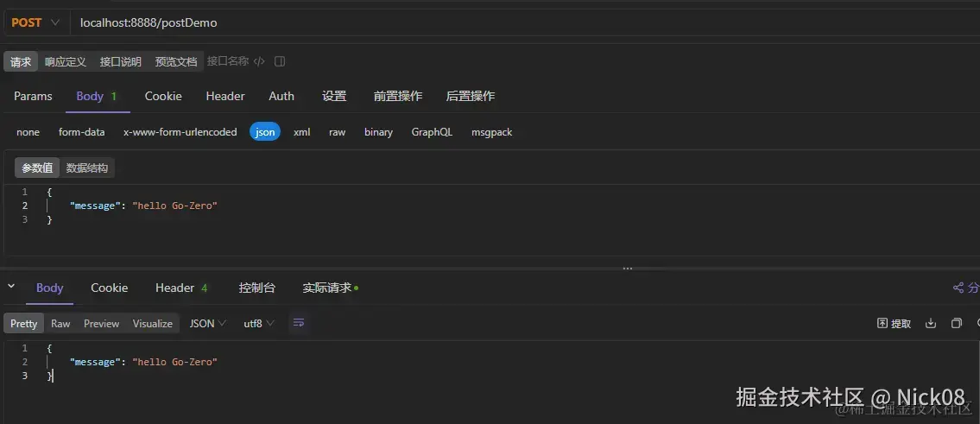Screen dimensions: 980x424
Task: Open the 前置操作 tab
Action: (398, 97)
